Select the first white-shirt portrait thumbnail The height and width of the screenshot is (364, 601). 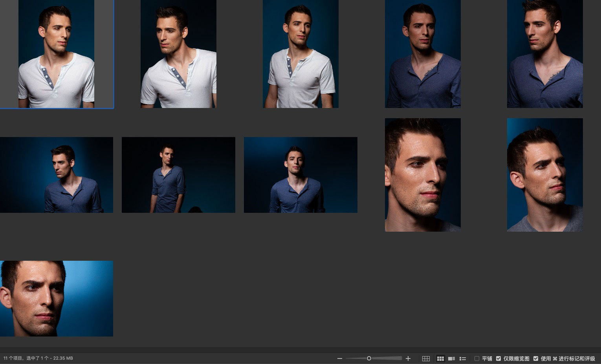[x=56, y=54]
